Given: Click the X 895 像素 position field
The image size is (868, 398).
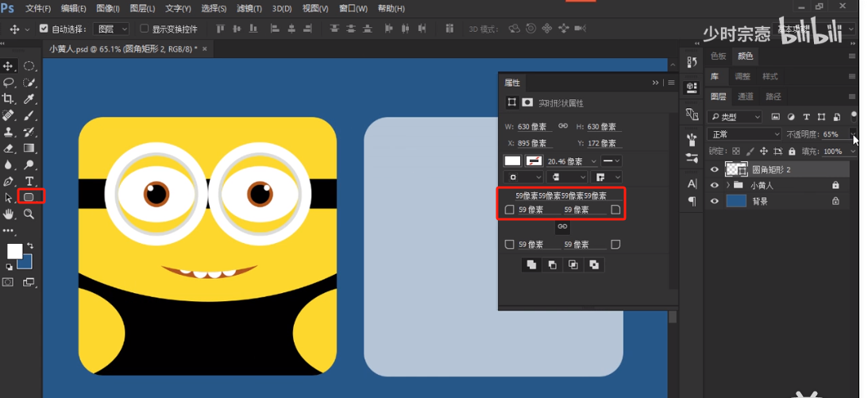Looking at the screenshot, I should pos(534,143).
